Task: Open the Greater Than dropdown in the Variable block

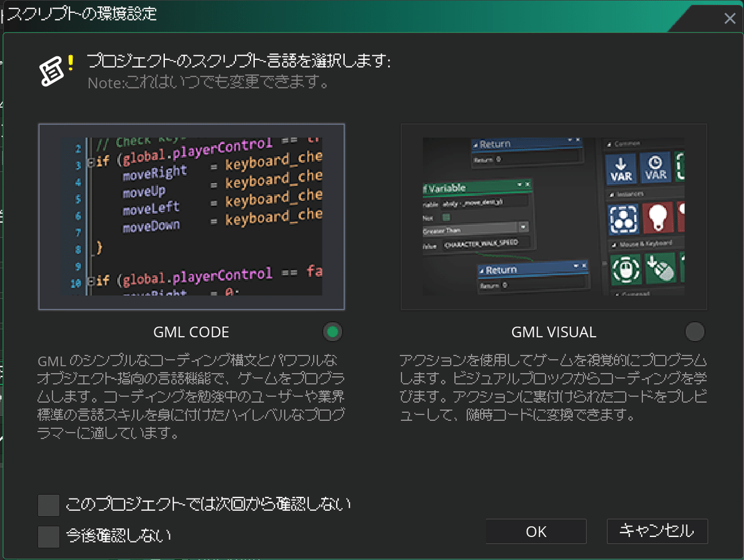Action: tap(523, 226)
